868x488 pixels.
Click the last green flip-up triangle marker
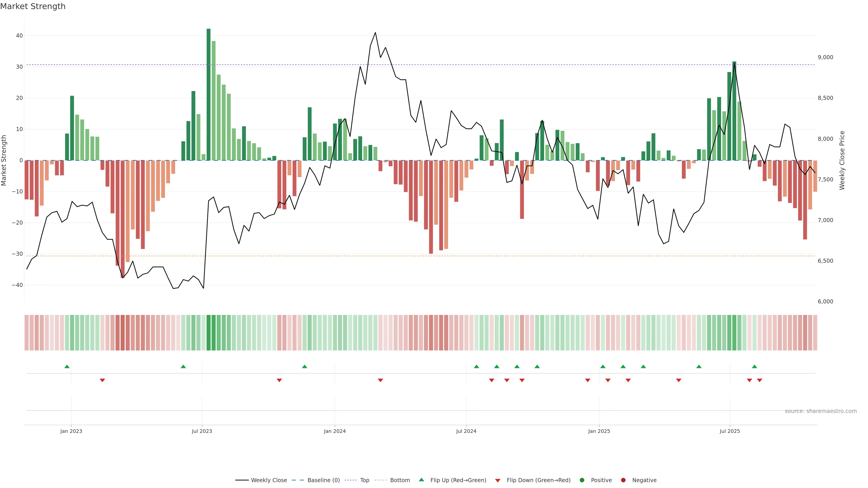(755, 366)
